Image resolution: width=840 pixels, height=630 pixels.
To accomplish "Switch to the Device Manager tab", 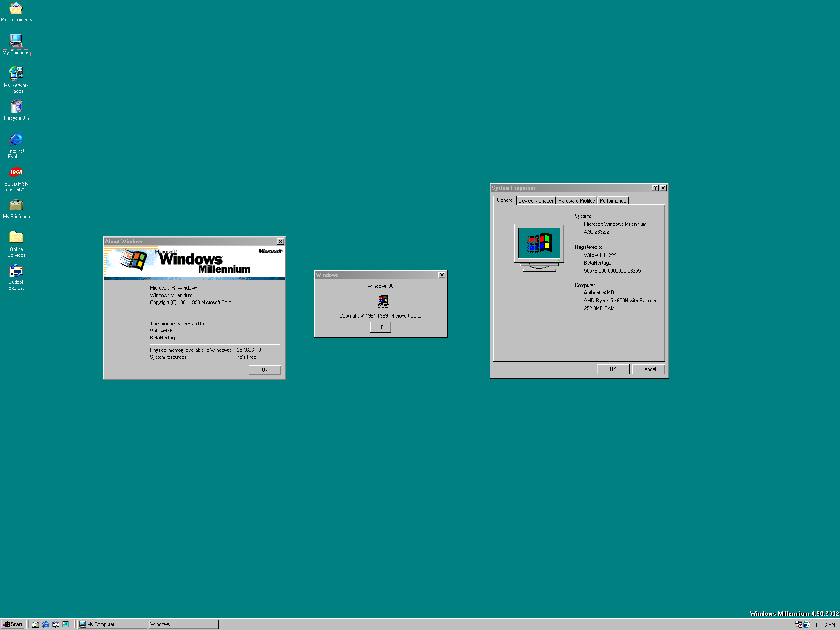I will (x=535, y=201).
